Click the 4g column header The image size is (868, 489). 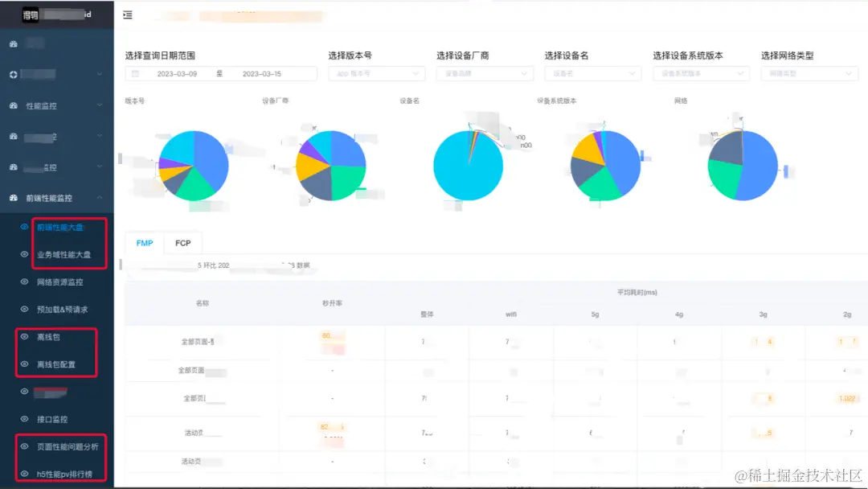coord(679,314)
